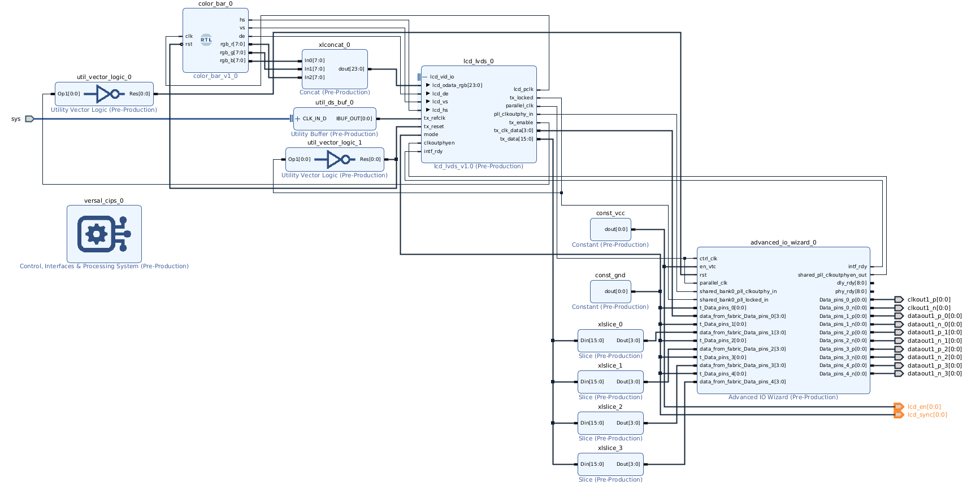Select the dataout1_n_3[0:0] output port

[934, 373]
